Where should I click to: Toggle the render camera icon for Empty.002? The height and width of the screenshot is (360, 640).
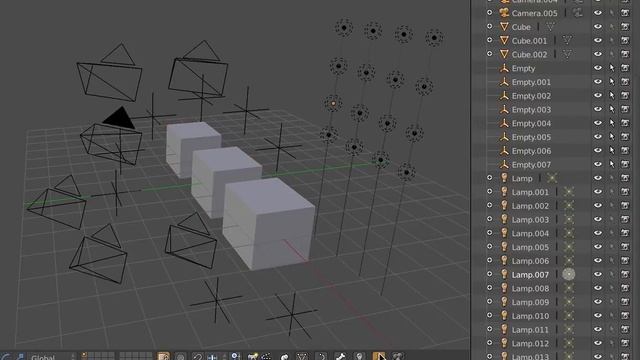tap(625, 96)
